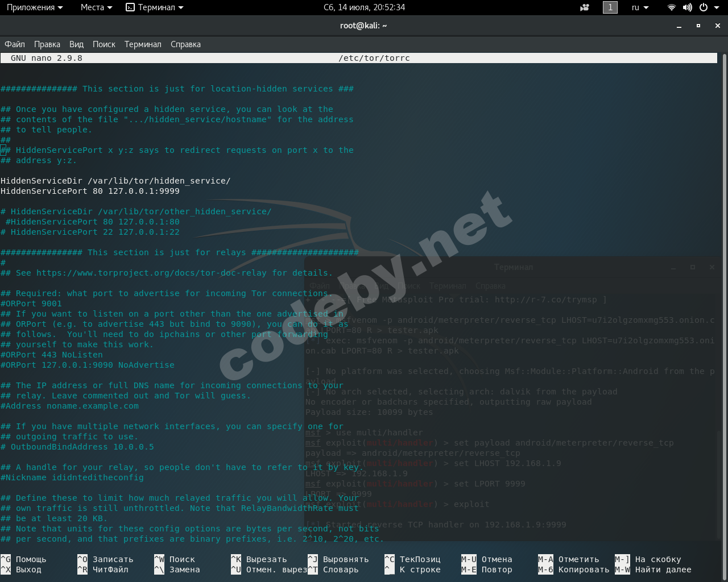Open the Файл menu

15,44
